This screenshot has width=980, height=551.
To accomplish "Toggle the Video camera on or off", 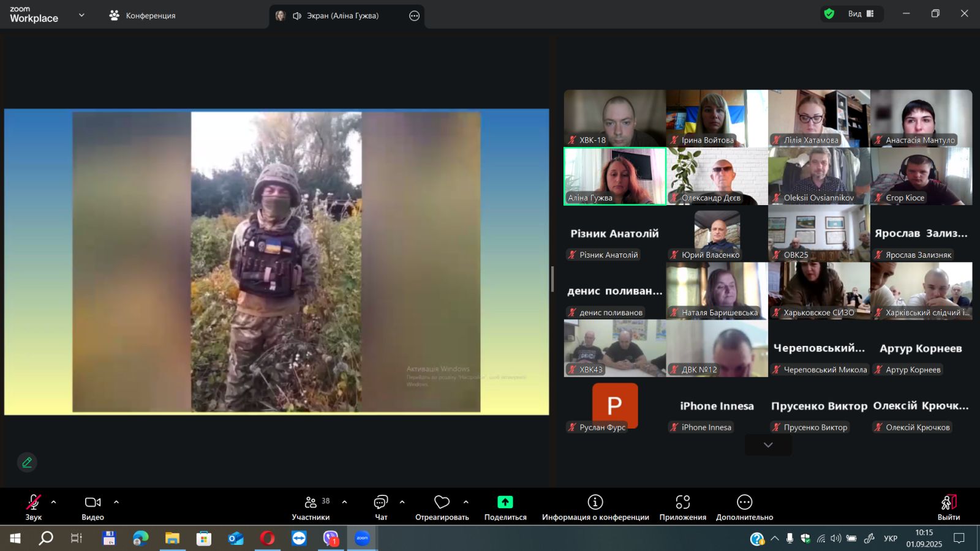I will (x=92, y=503).
